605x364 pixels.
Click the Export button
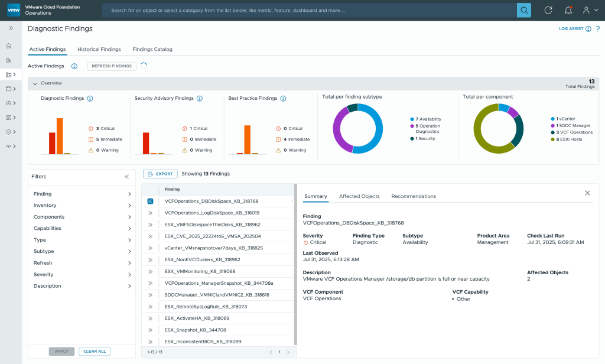(160, 174)
